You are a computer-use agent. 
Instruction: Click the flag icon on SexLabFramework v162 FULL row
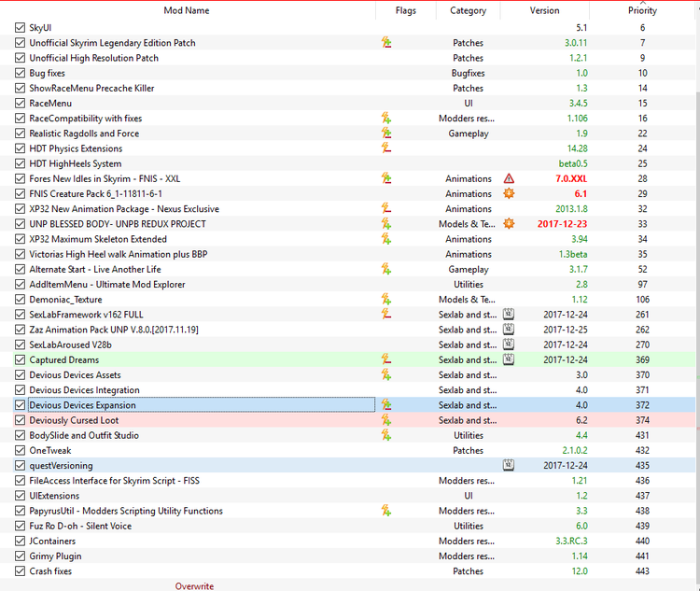pos(386,315)
